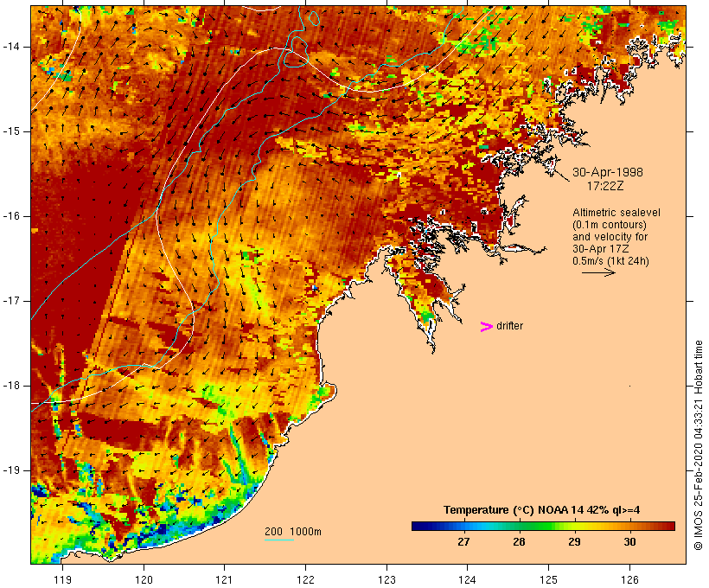Click the 'and velocity for' caption line
Screen dimensions: 709x588
coord(610,237)
